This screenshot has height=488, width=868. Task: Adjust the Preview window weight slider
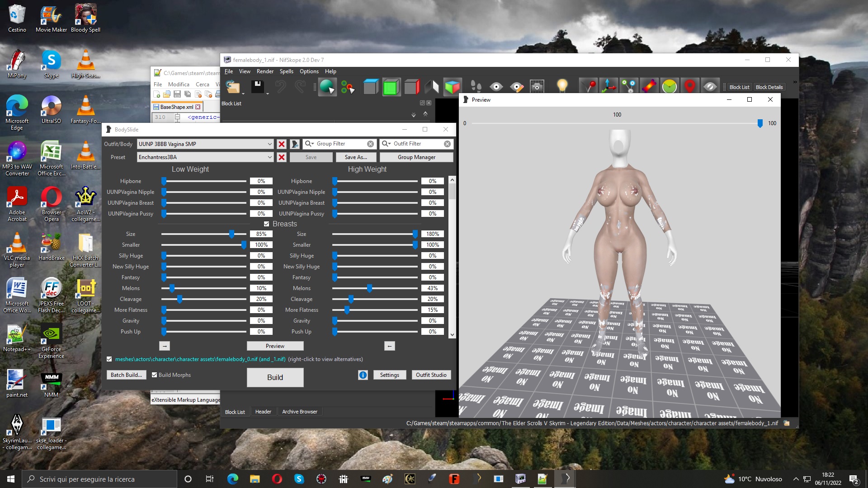tap(760, 123)
